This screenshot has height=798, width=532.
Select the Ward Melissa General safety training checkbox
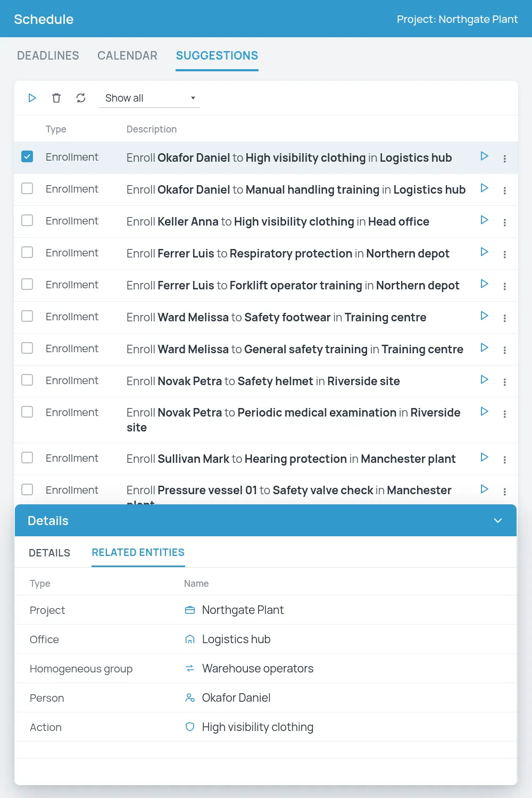tap(27, 348)
